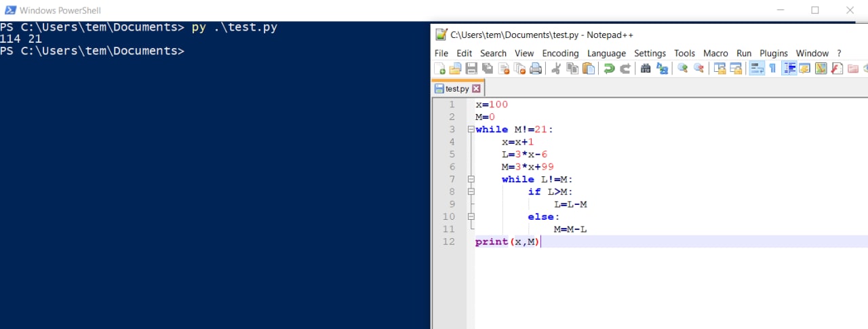This screenshot has height=329, width=868.
Task: Open the File menu
Action: click(x=441, y=53)
